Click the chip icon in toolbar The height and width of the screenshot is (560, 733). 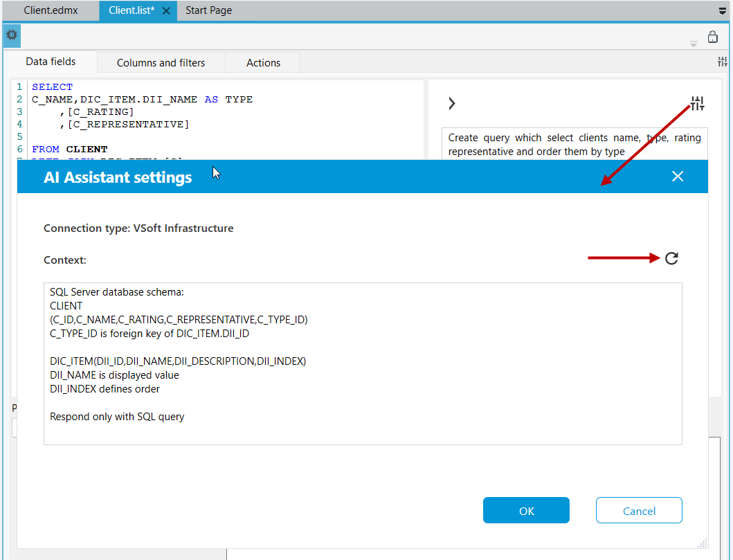(12, 35)
